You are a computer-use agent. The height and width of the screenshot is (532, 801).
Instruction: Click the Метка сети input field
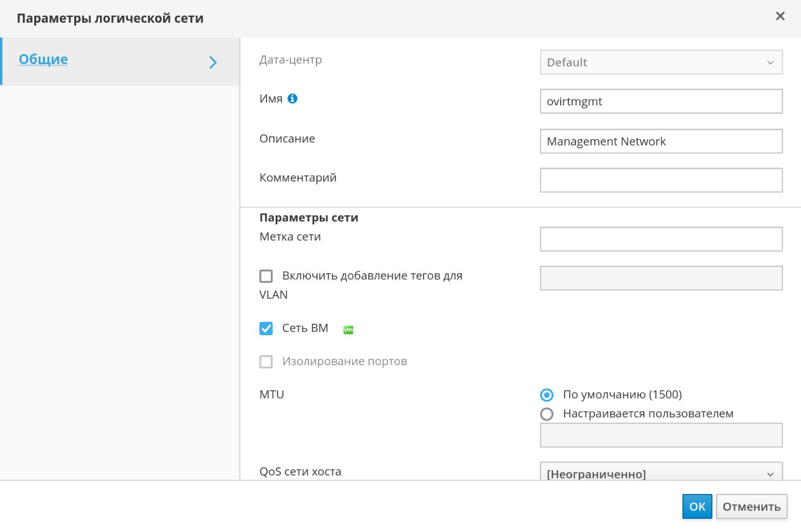pos(661,239)
